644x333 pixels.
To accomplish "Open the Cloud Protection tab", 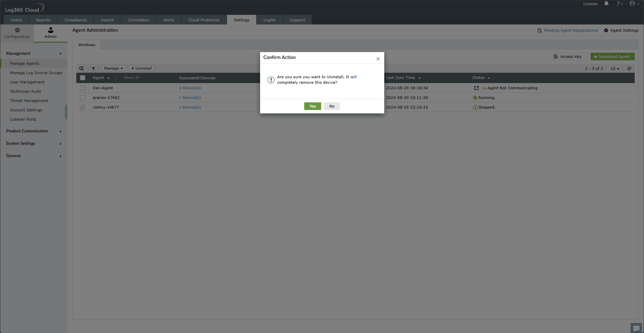I will (204, 20).
